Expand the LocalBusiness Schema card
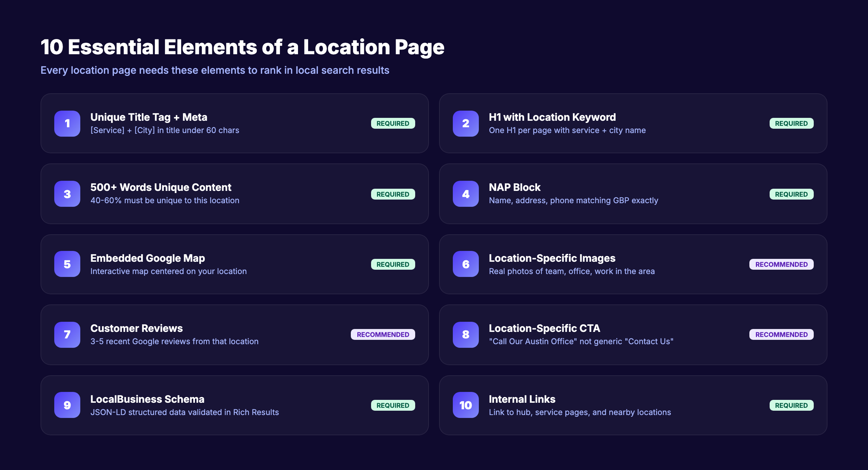The width and height of the screenshot is (868, 470). click(x=148, y=399)
